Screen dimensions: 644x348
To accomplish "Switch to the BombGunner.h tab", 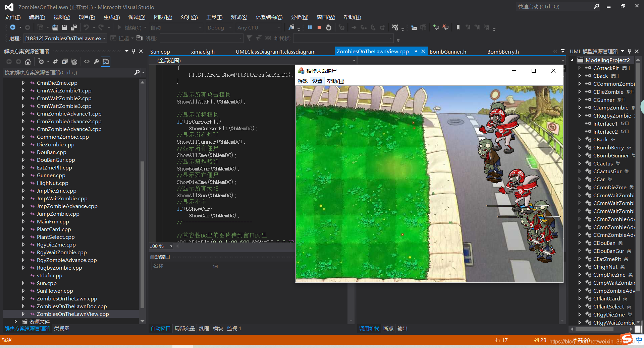I will (x=448, y=52).
